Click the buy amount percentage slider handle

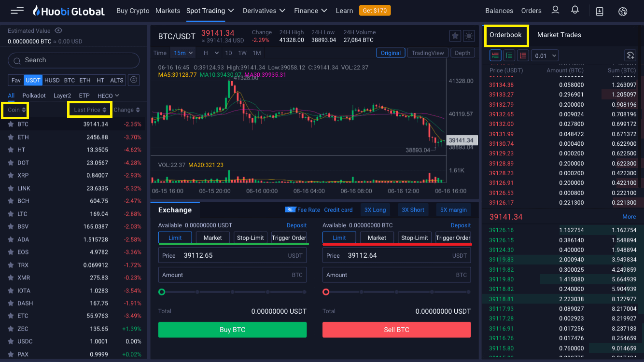tap(162, 292)
